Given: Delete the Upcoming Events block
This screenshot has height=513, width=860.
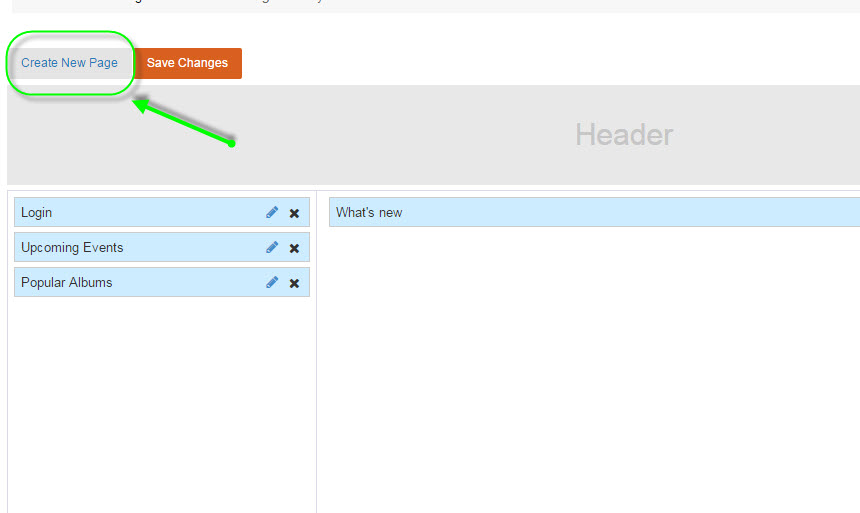Looking at the screenshot, I should [294, 248].
